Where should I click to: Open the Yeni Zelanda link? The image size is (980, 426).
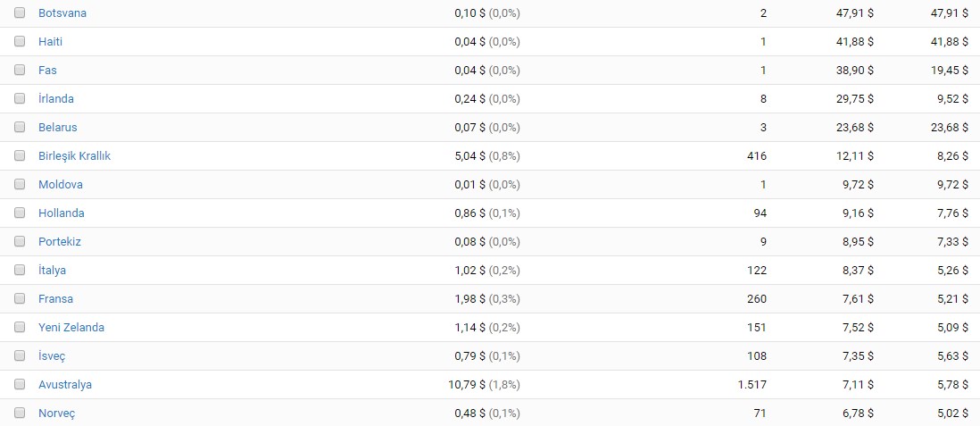point(71,327)
